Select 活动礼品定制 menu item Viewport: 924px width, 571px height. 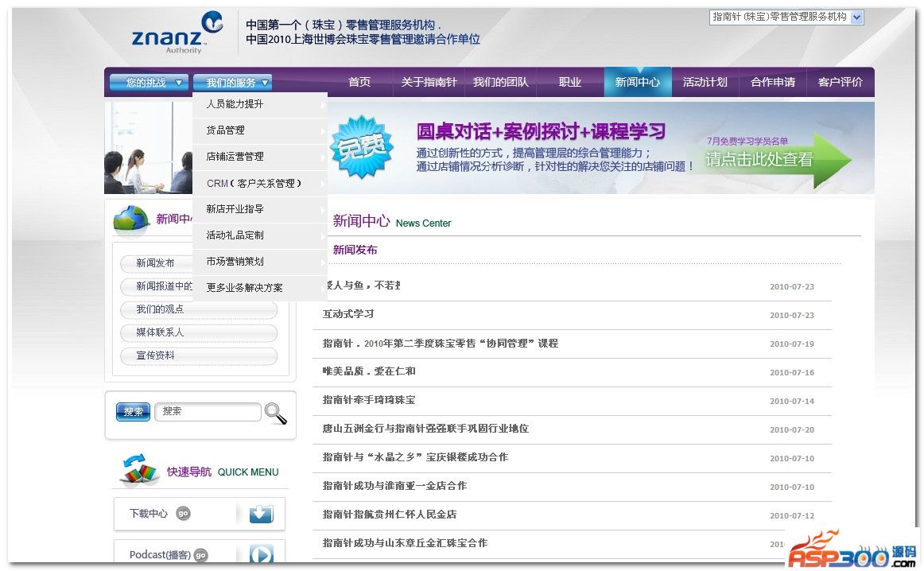point(260,235)
